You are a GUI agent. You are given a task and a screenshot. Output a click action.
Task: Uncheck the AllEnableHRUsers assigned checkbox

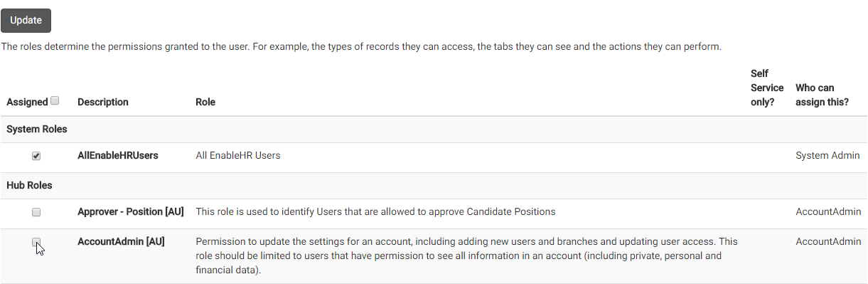click(x=36, y=156)
